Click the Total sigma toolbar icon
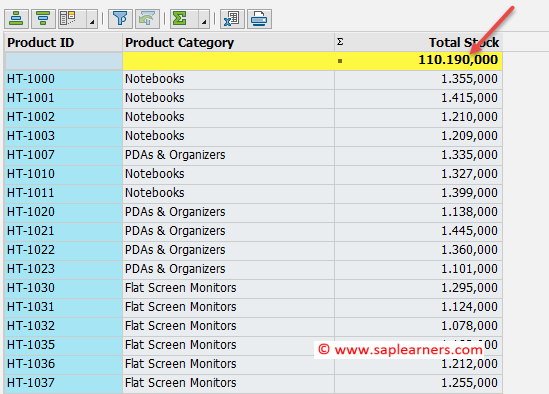 [x=184, y=19]
